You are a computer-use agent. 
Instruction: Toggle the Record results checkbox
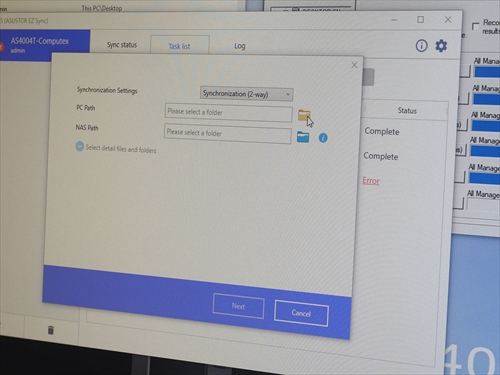(475, 26)
